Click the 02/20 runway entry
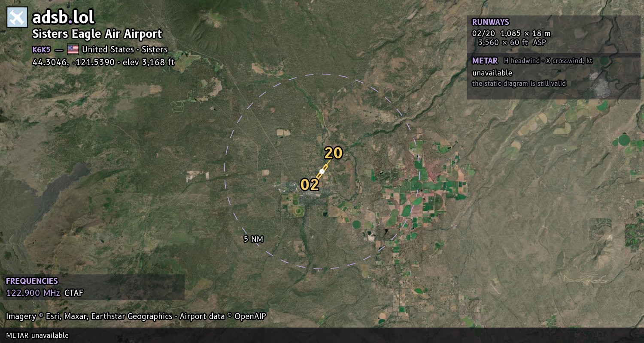Screen dimensions: 644x343 483,33
